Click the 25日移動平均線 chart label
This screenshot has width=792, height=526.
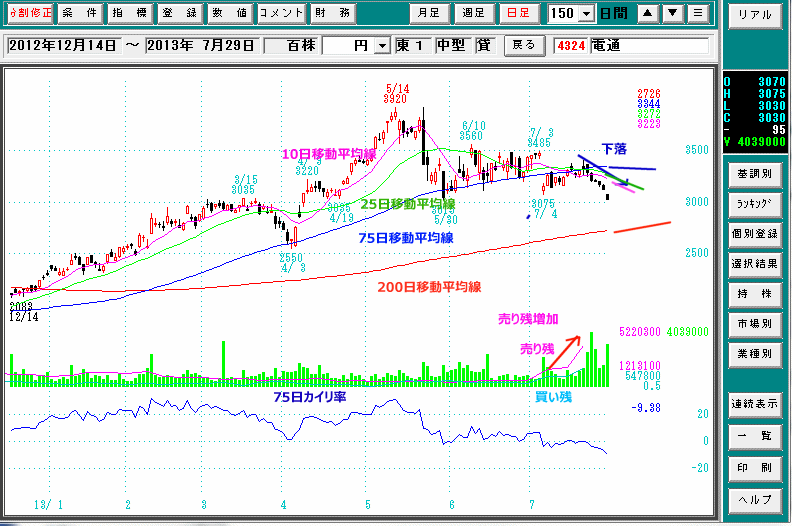(408, 204)
